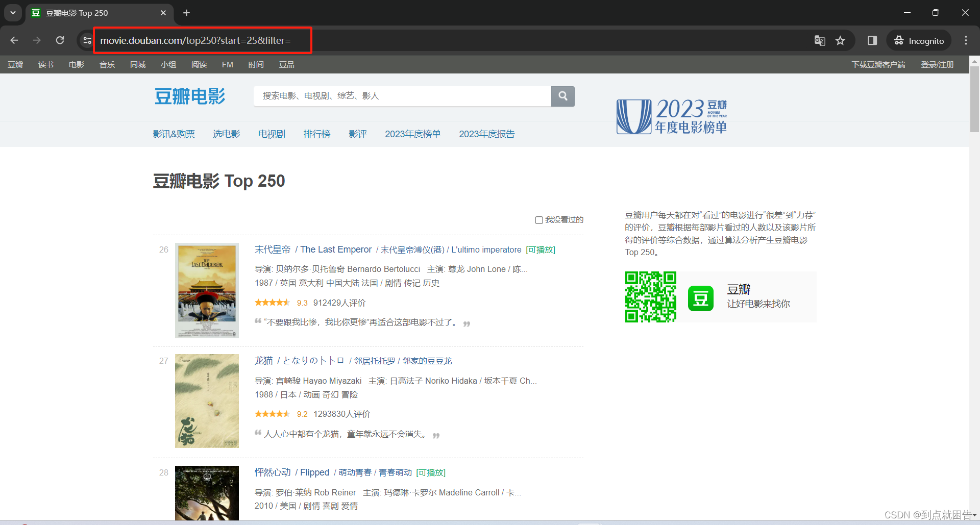
Task: Bookmark this page with the star icon
Action: [840, 41]
